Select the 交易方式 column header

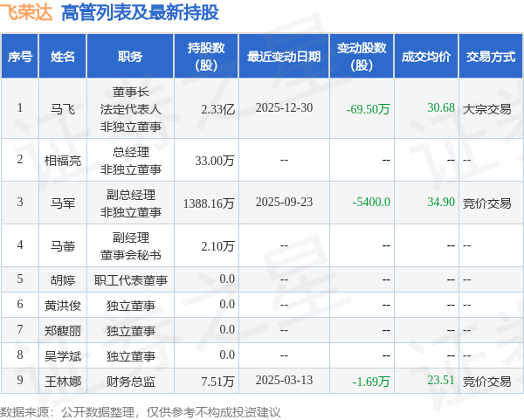491,57
